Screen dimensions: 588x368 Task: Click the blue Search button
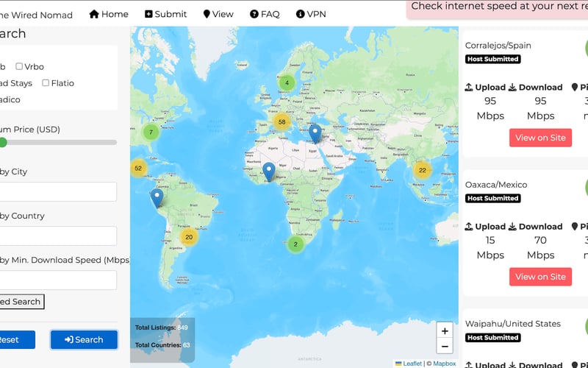point(84,340)
